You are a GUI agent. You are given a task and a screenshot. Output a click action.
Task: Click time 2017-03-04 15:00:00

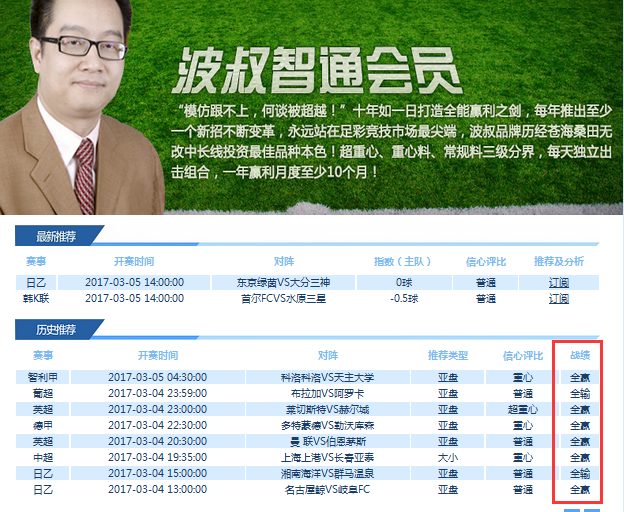pos(158,473)
